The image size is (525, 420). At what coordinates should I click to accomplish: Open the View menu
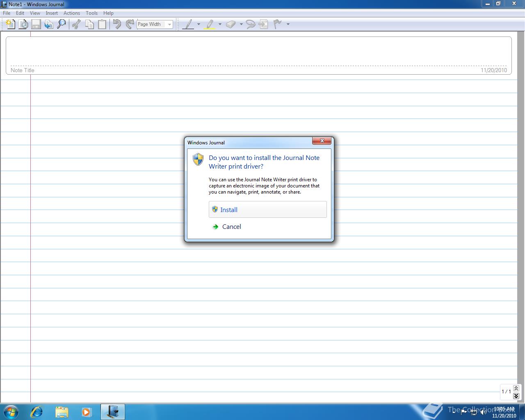35,13
